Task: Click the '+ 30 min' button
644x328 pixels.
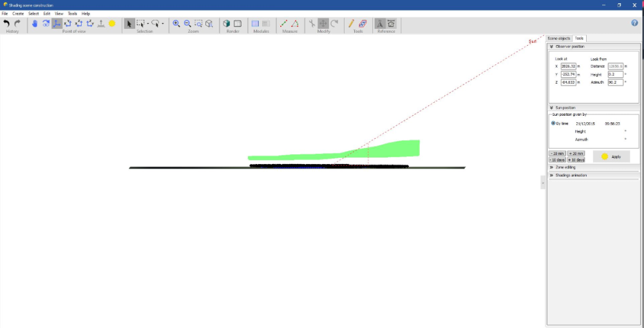Action: click(576, 154)
